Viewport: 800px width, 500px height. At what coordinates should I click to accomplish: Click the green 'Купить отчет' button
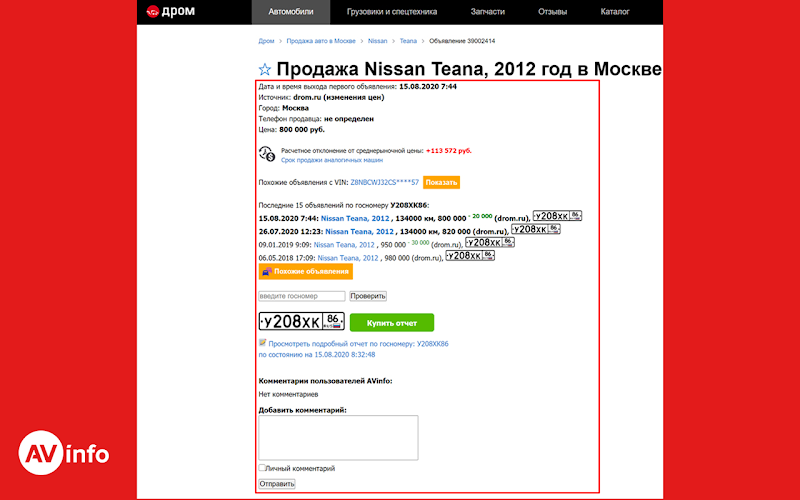(x=392, y=322)
